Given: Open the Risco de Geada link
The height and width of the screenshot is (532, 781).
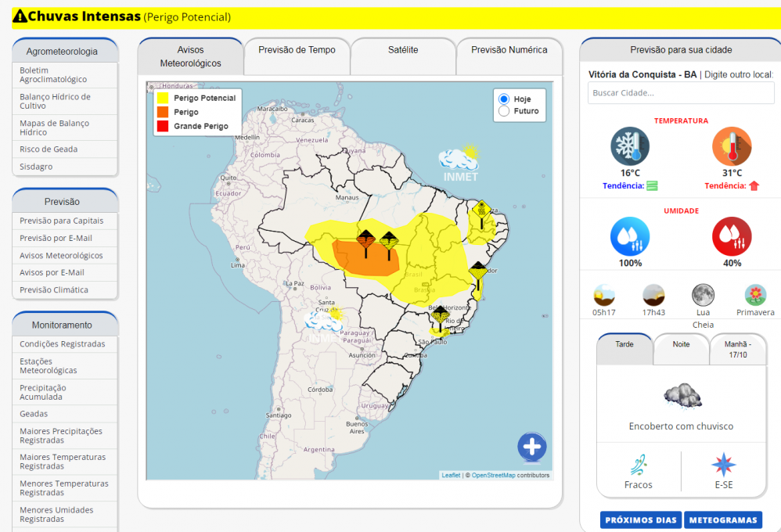Looking at the screenshot, I should coord(49,149).
